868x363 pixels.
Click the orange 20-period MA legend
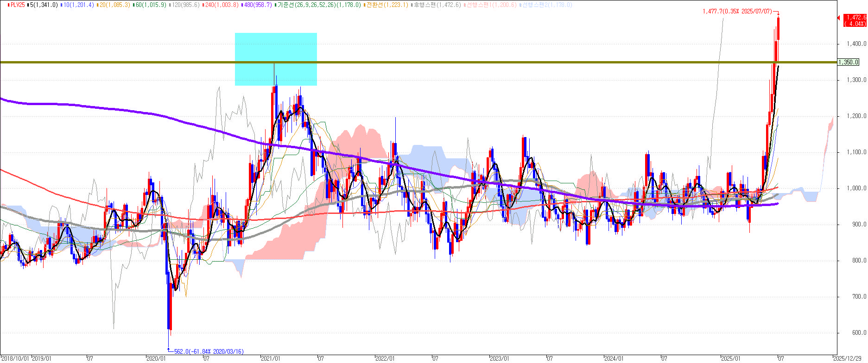click(x=114, y=5)
